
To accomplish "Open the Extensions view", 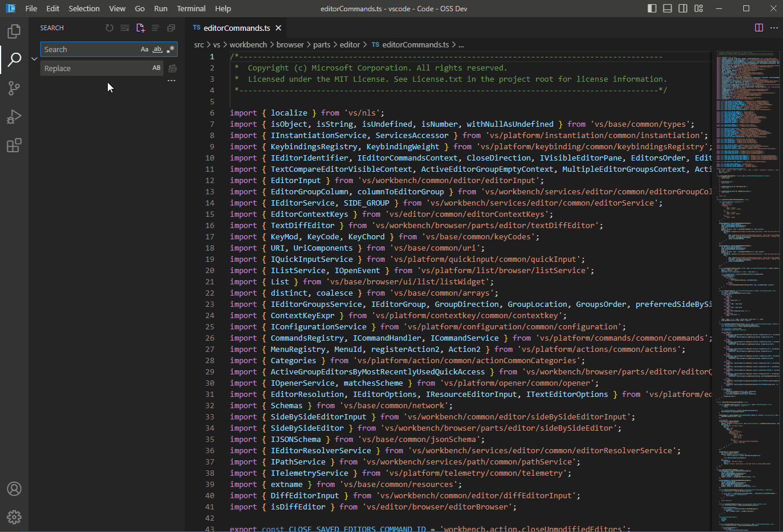I will [x=14, y=145].
